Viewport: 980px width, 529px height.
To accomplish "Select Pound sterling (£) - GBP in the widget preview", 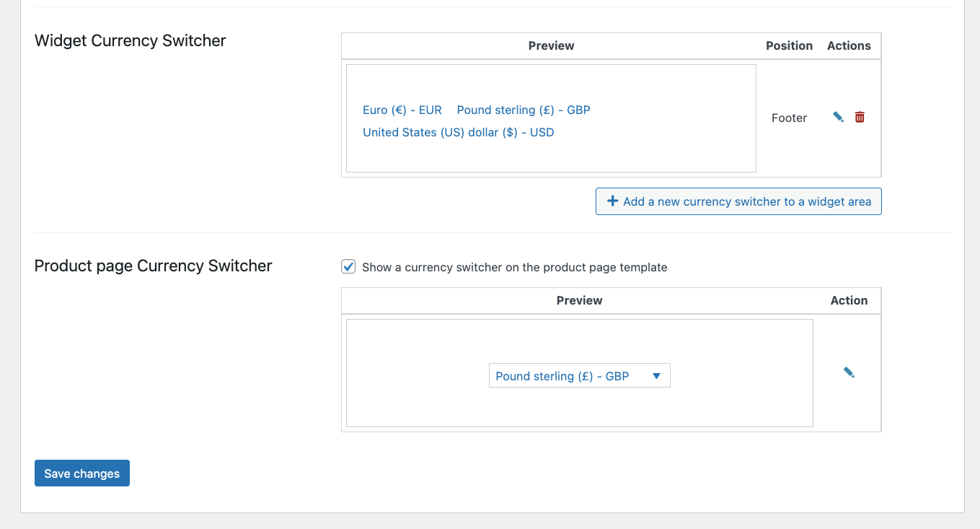I will pyautogui.click(x=523, y=110).
